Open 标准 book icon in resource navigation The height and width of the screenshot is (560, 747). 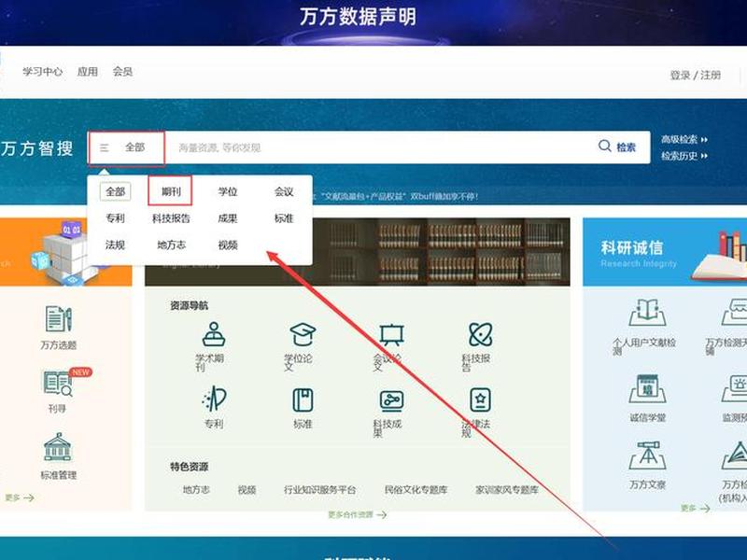click(303, 400)
